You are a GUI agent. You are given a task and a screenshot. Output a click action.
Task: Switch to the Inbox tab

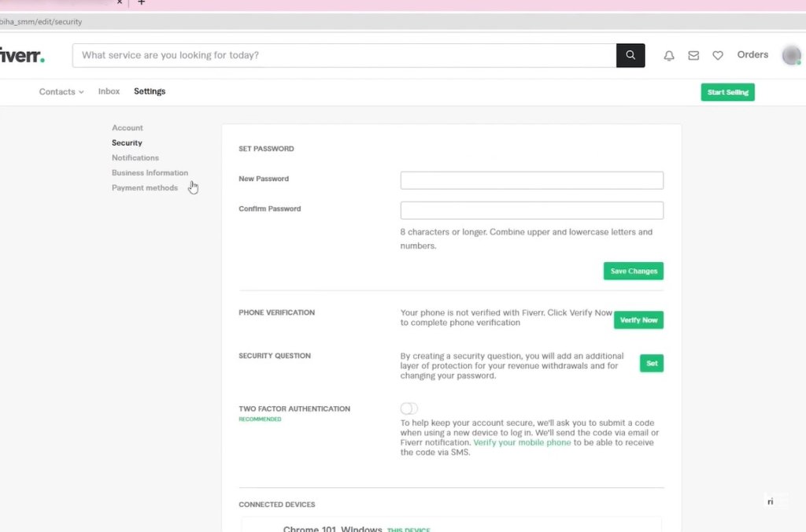(109, 91)
